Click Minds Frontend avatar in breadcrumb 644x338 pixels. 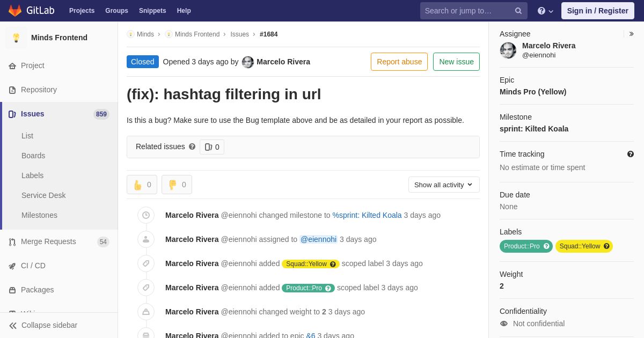point(169,34)
